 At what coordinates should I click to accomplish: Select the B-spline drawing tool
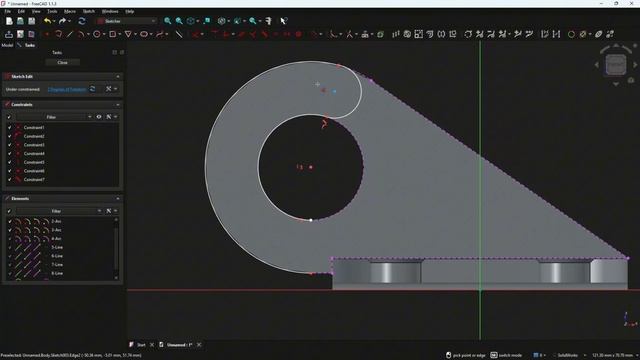point(160,34)
